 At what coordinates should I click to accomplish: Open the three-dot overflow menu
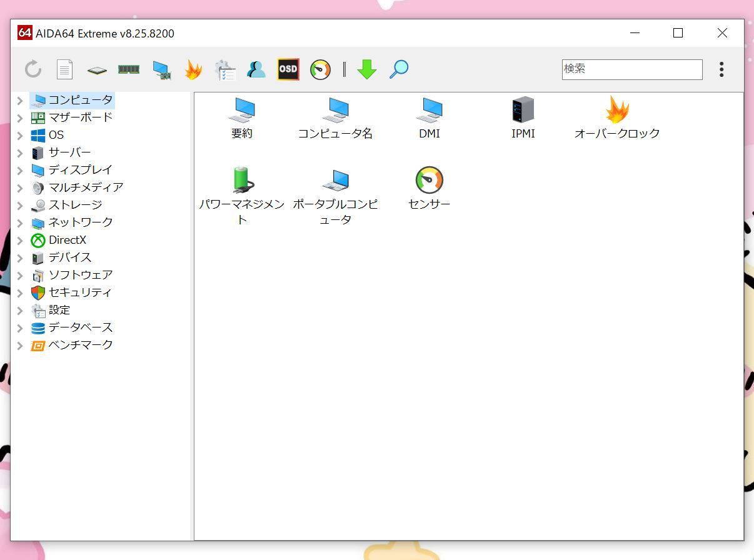(x=721, y=69)
